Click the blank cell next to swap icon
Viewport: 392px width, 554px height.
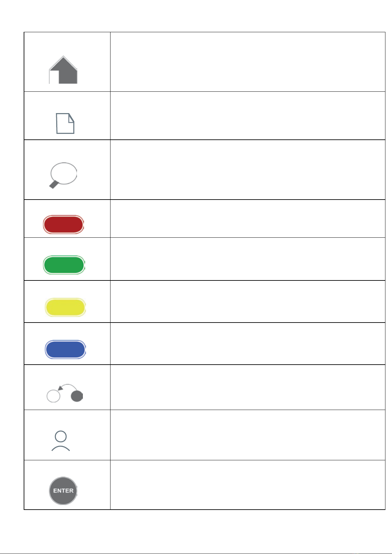click(247, 387)
